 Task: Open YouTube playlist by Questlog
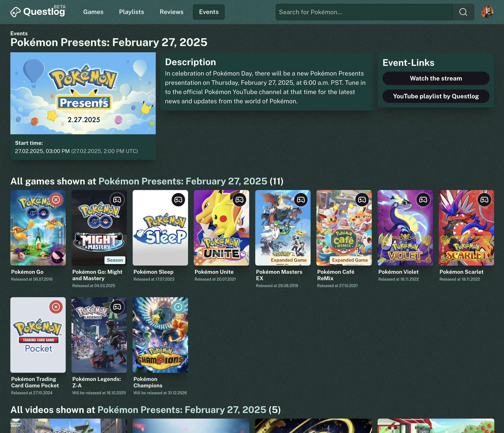click(436, 96)
